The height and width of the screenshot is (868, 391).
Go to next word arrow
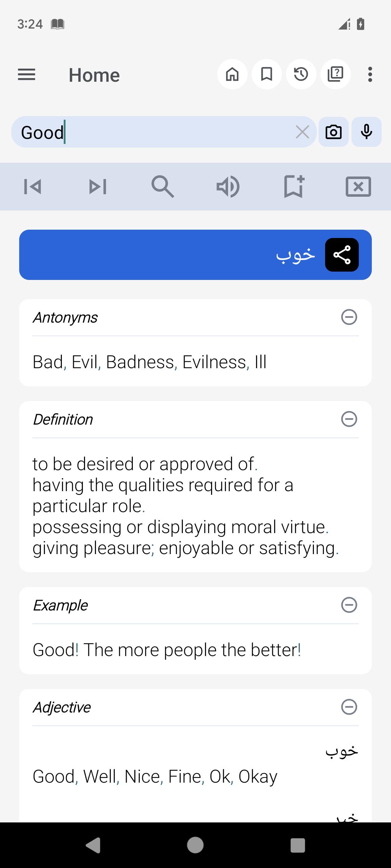tap(98, 187)
